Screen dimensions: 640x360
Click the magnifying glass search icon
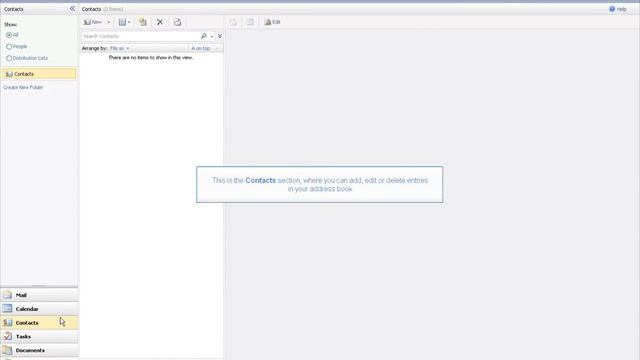tap(204, 36)
